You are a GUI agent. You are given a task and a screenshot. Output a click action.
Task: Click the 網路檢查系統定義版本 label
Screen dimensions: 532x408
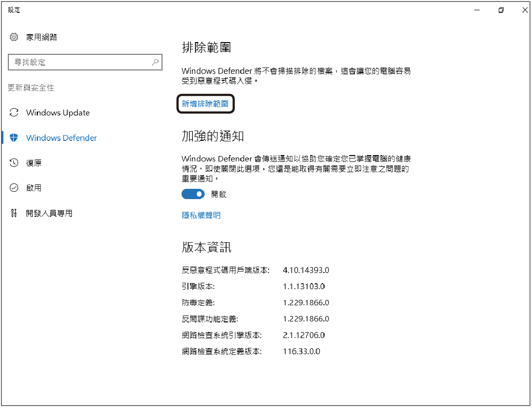click(222, 351)
